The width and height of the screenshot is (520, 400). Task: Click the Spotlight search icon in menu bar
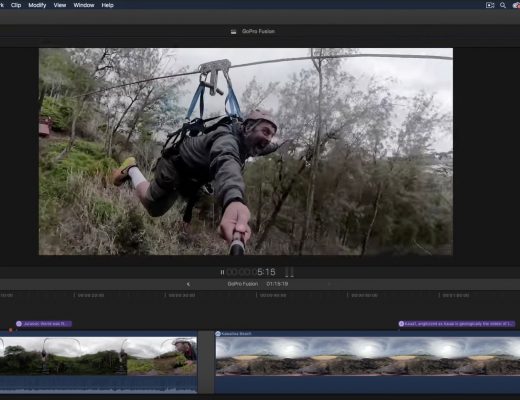click(x=503, y=5)
